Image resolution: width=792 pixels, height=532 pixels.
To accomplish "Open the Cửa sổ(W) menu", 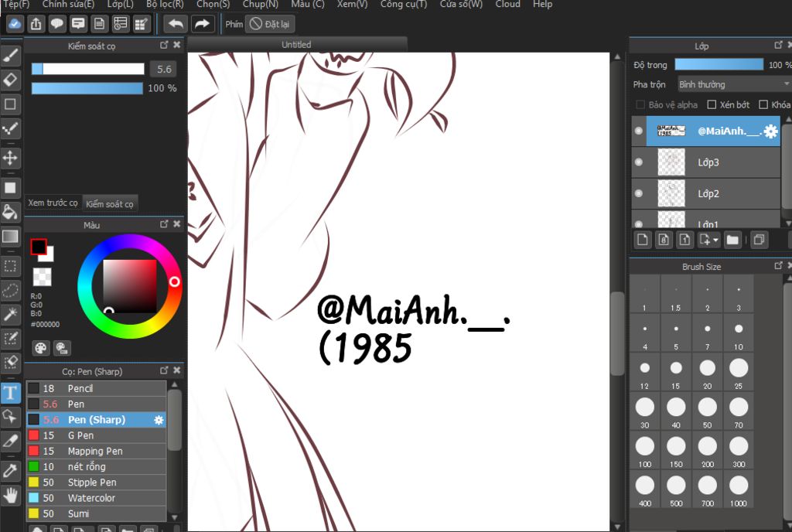I will tap(461, 4).
